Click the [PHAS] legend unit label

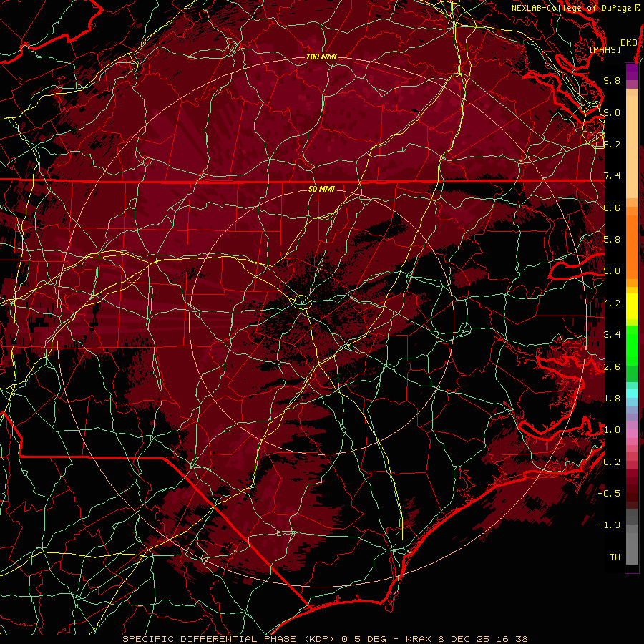605,50
